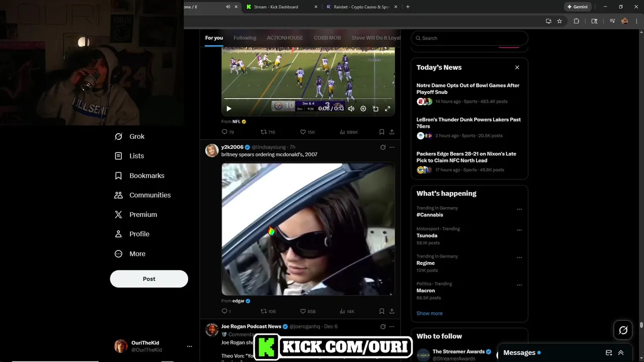The width and height of the screenshot is (644, 362).
Task: Play the NFL video
Action: point(229,109)
